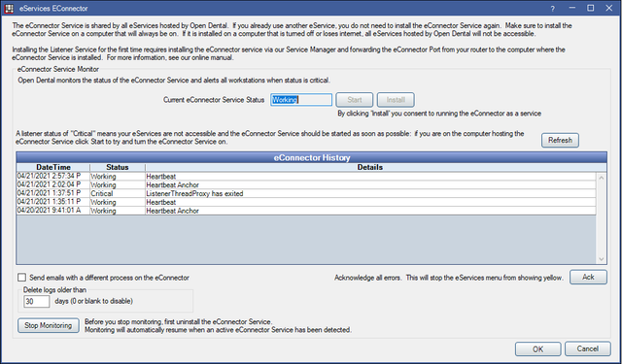Click the 'Heartbeat' cell in the 1:35:11 row
The image size is (622, 364).
[x=370, y=202]
